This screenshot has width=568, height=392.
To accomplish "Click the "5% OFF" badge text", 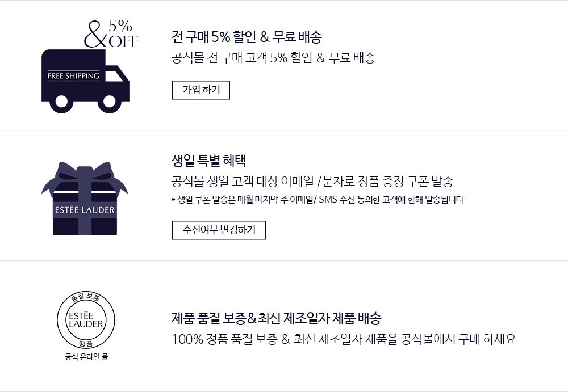I will coord(123,34).
